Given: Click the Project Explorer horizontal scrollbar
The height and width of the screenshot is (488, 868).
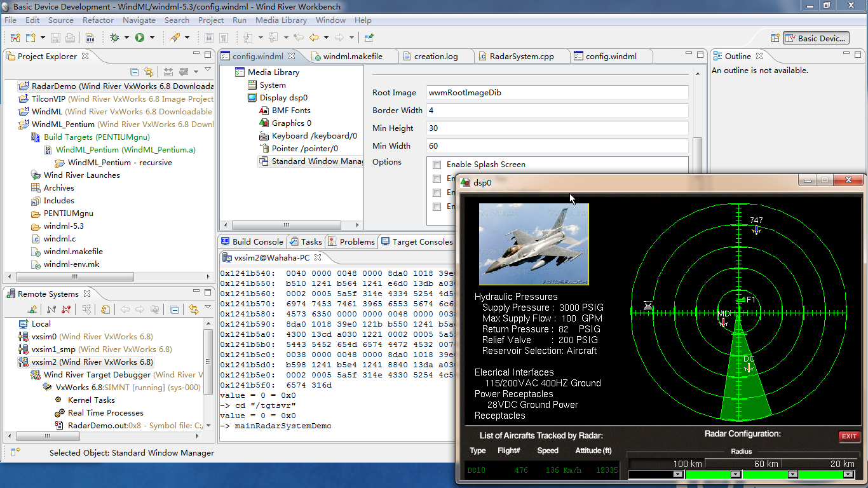Looking at the screenshot, I should 74,277.
